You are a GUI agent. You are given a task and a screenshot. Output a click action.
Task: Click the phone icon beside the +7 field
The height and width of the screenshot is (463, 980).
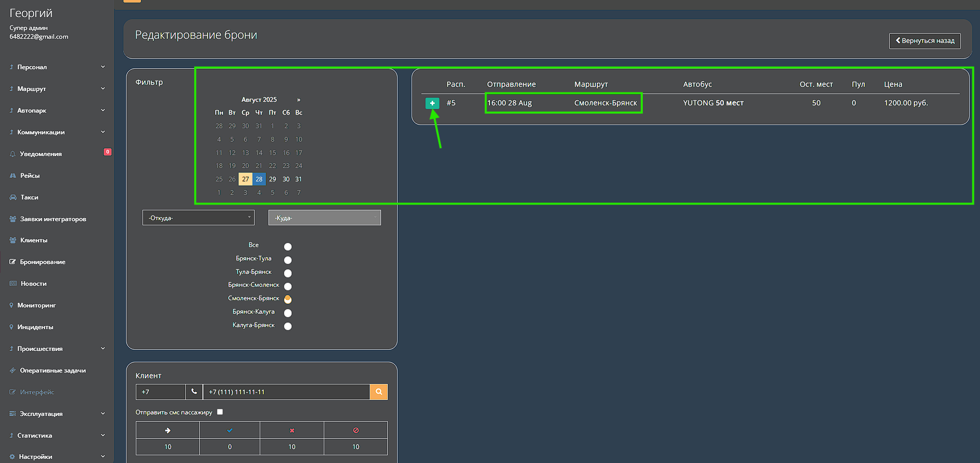[194, 392]
